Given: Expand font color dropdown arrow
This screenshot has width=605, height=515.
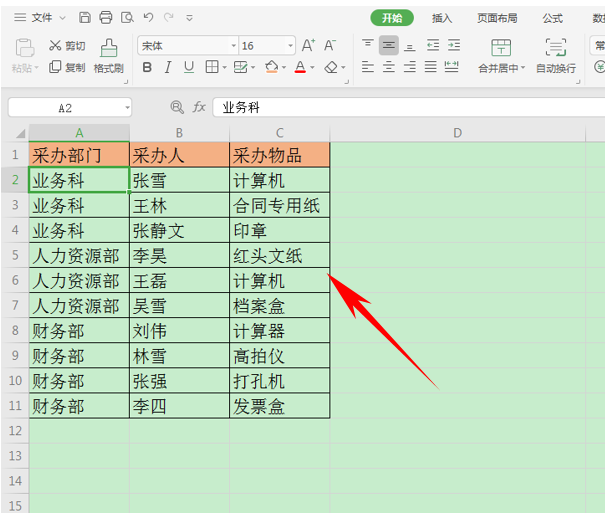Looking at the screenshot, I should point(312,68).
